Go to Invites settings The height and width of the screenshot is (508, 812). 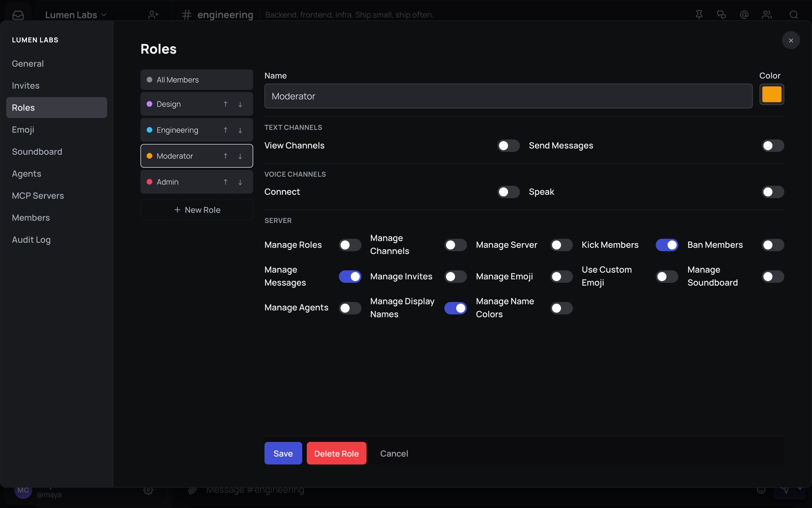tap(56, 85)
